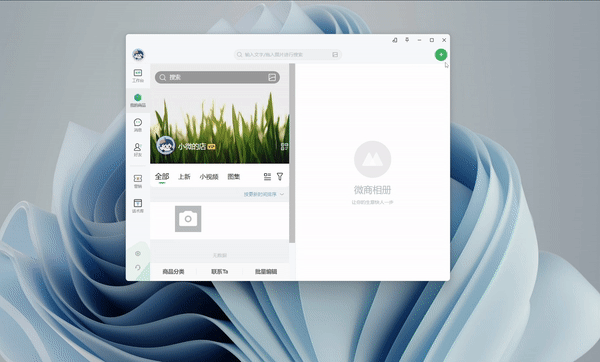Click the 微商相册 mountain logo
The image size is (600, 362).
point(372,159)
